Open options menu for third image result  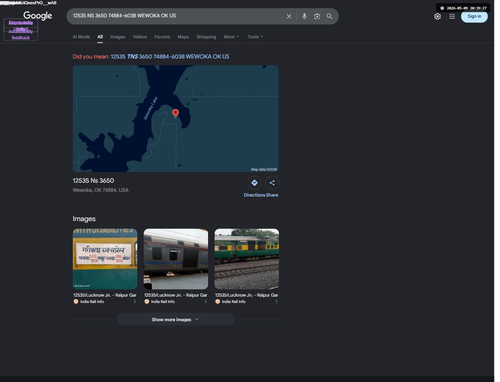[276, 301]
